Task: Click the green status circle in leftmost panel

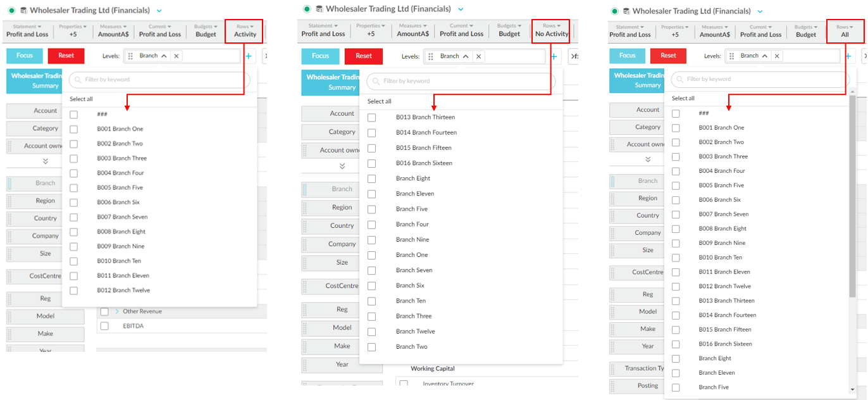Action: click(x=11, y=10)
